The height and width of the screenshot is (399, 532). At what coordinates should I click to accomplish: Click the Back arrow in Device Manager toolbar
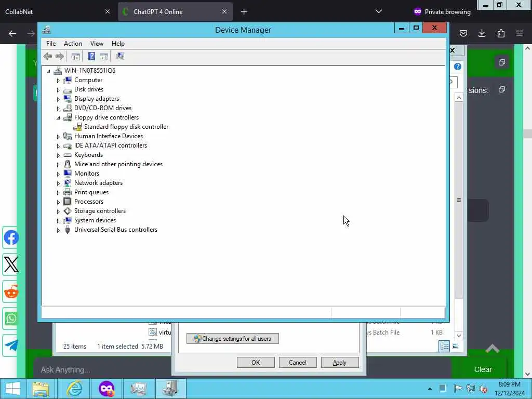48,56
